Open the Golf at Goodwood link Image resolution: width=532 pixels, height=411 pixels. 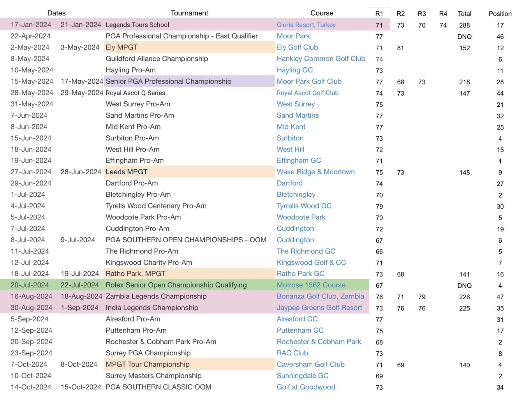pyautogui.click(x=306, y=387)
